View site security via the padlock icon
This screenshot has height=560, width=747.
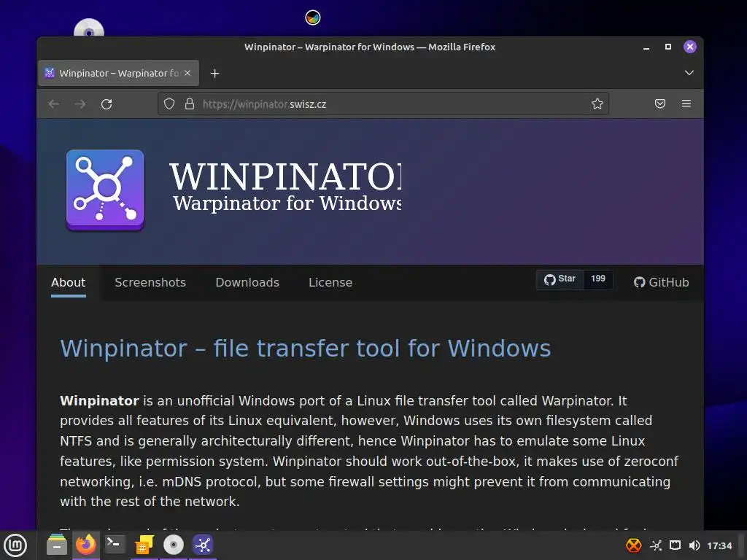[190, 104]
